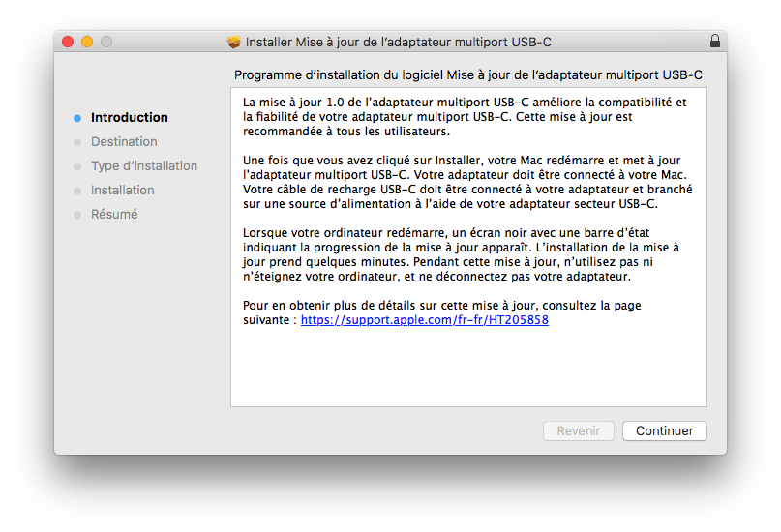Click the disabled Revenir button
The width and height of the screenshot is (781, 532).
click(579, 431)
